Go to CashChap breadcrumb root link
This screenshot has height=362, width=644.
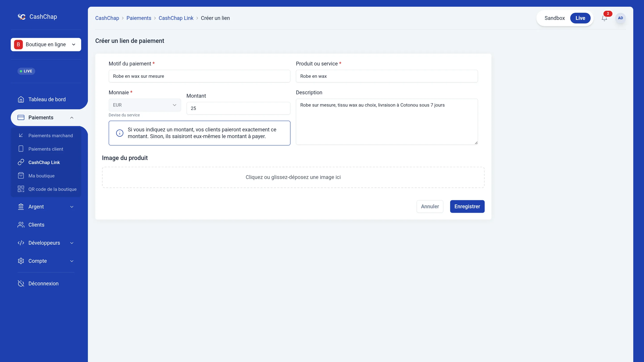tap(107, 18)
